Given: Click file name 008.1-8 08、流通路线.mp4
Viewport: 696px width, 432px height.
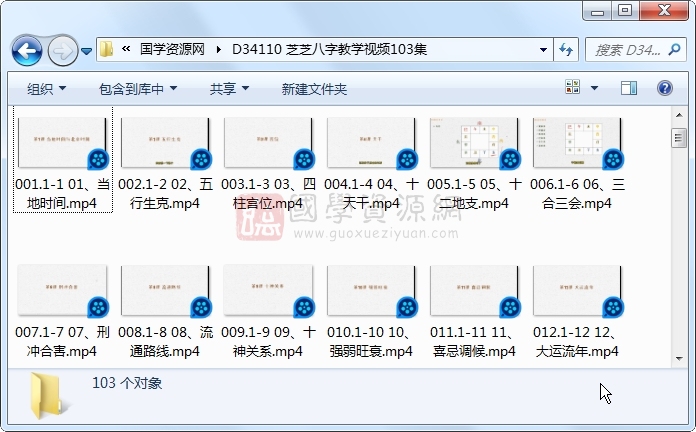Looking at the screenshot, I should point(166,341).
